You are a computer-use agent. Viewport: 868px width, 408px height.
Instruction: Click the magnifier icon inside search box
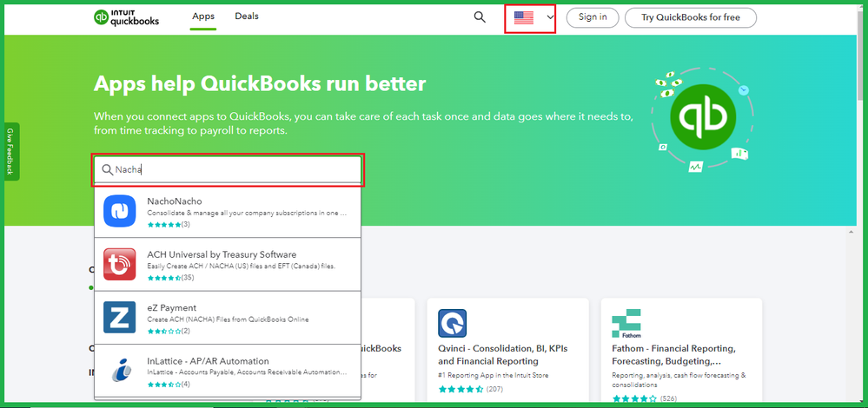click(x=108, y=170)
